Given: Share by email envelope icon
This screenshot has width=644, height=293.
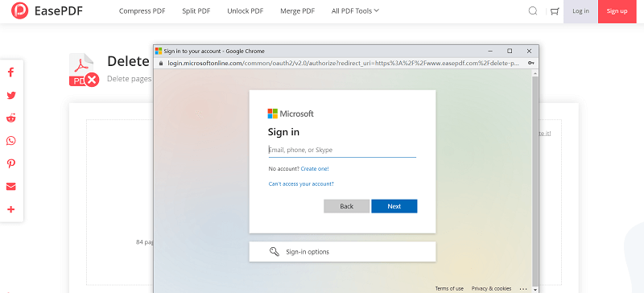Looking at the screenshot, I should (x=11, y=187).
